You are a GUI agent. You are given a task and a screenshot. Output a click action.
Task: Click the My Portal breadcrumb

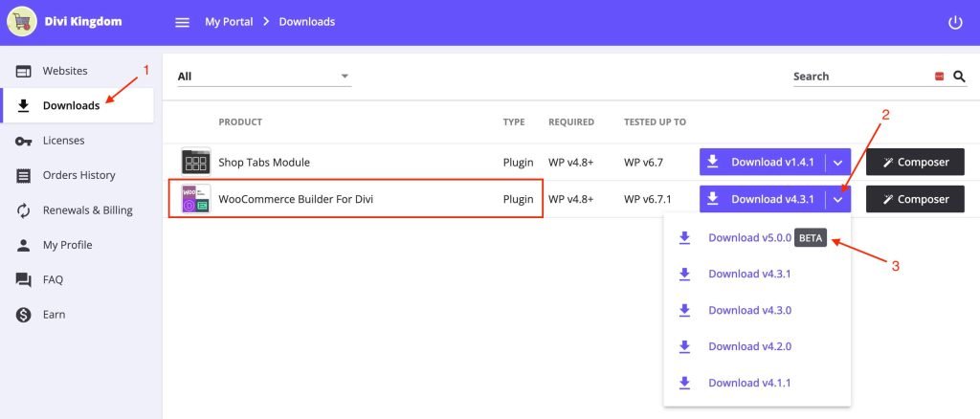[x=229, y=22]
